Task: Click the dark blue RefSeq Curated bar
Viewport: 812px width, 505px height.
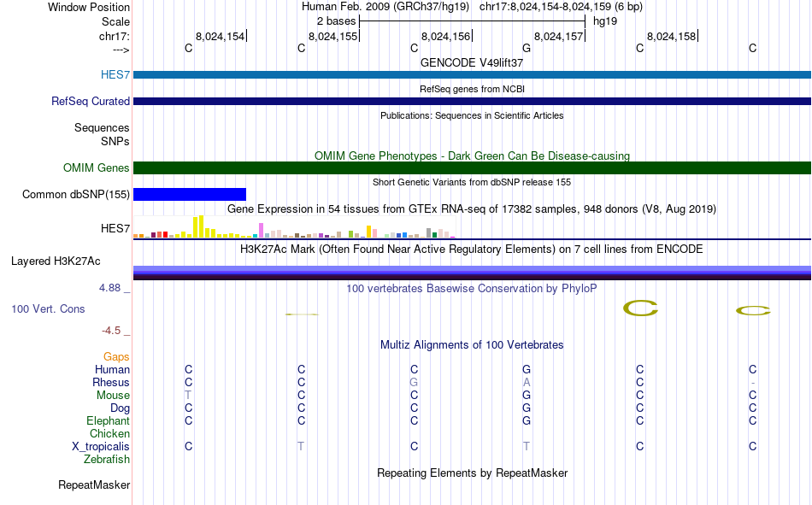Action: point(472,101)
